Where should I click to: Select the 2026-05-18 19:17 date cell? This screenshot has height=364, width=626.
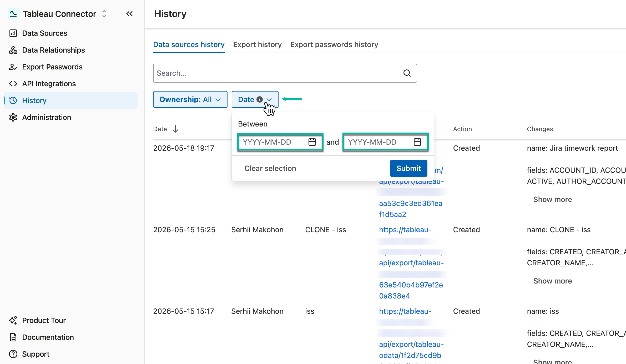point(184,148)
